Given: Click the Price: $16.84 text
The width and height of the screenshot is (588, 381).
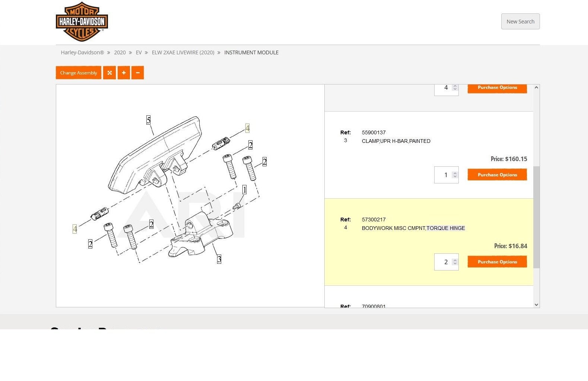Looking at the screenshot, I should coord(511,246).
